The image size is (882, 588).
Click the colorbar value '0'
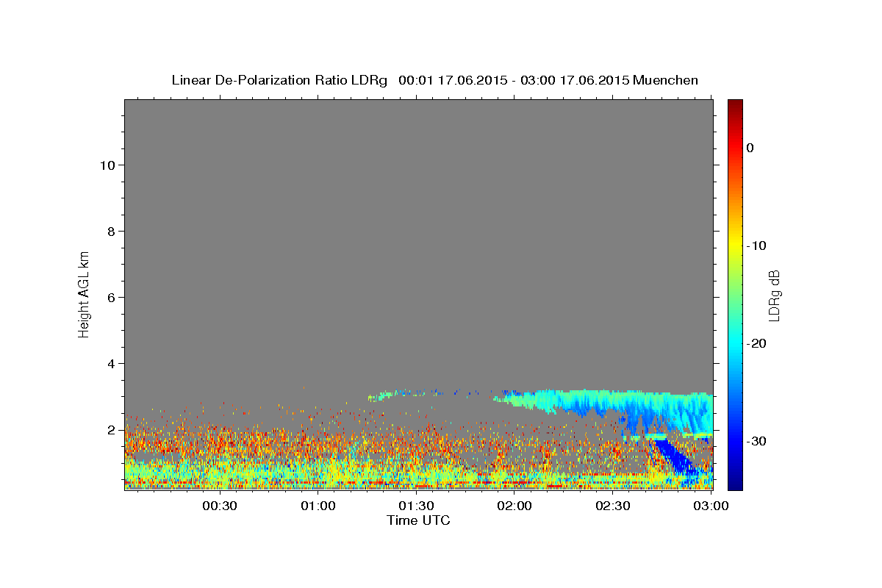[x=750, y=148]
